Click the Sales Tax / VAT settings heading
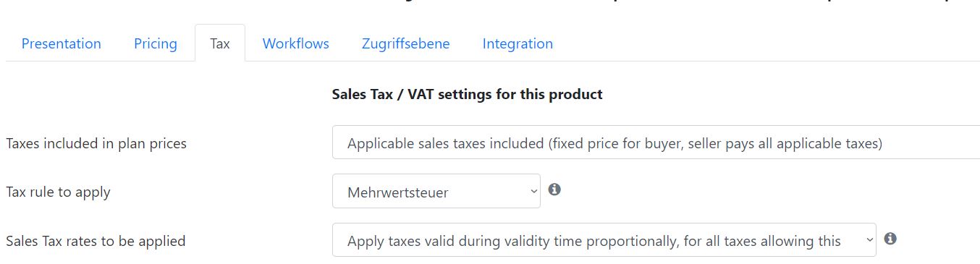 (x=468, y=94)
